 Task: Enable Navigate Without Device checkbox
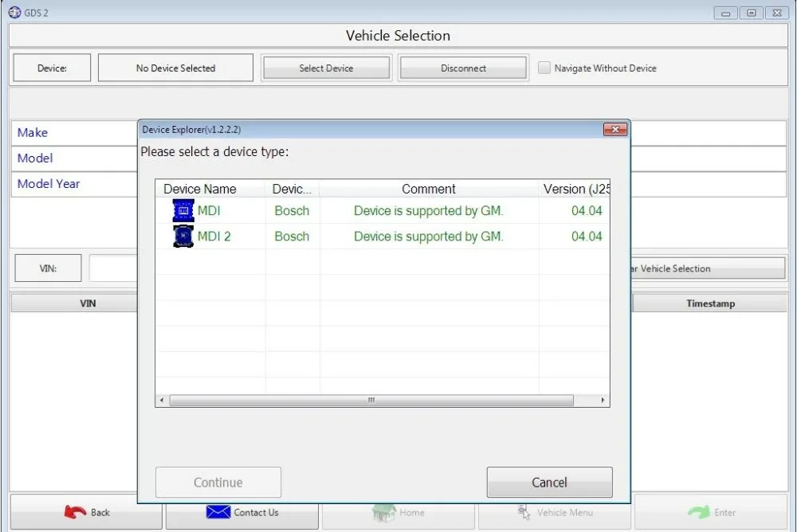pyautogui.click(x=544, y=68)
